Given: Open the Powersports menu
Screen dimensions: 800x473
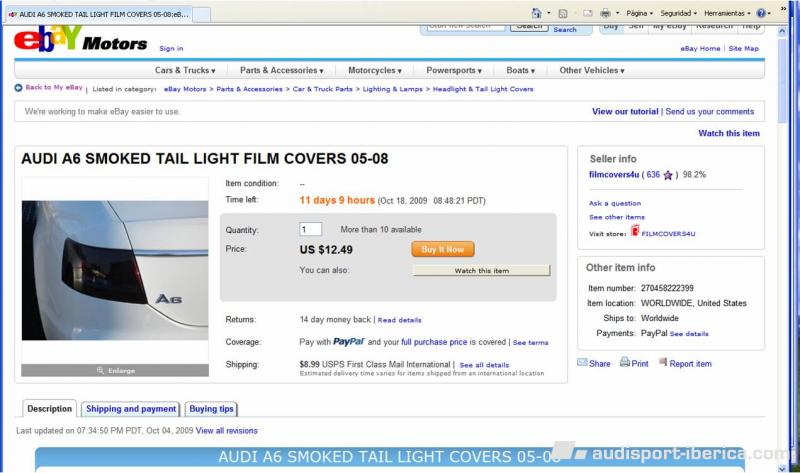Looking at the screenshot, I should pyautogui.click(x=454, y=70).
